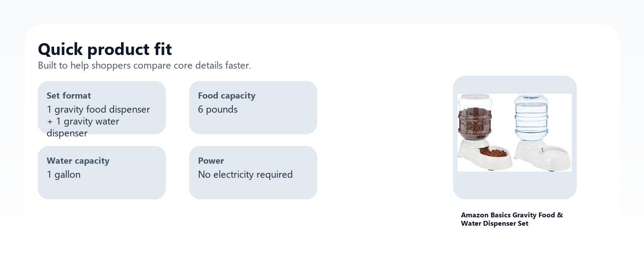The height and width of the screenshot is (264, 644).
Task: Select the "Power" label
Action: click(x=211, y=161)
